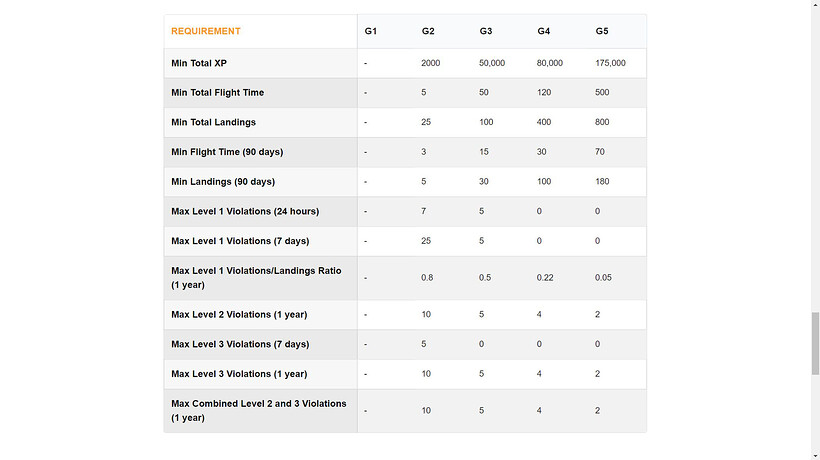Click the scrollbar down arrow
The image size is (820, 460).
[x=815, y=455]
